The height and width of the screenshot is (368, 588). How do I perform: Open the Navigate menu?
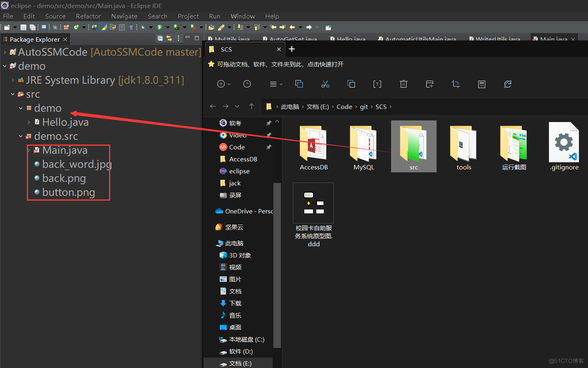[124, 16]
